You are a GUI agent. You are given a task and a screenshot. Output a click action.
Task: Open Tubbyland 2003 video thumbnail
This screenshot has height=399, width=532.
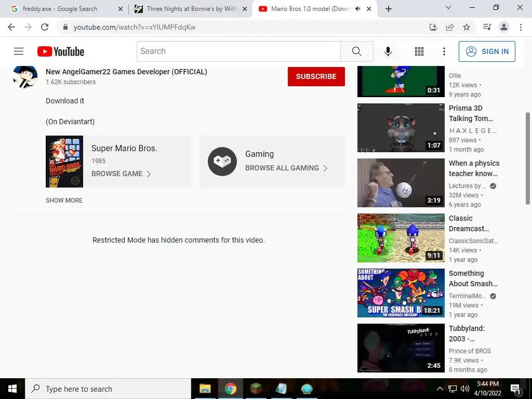(401, 348)
